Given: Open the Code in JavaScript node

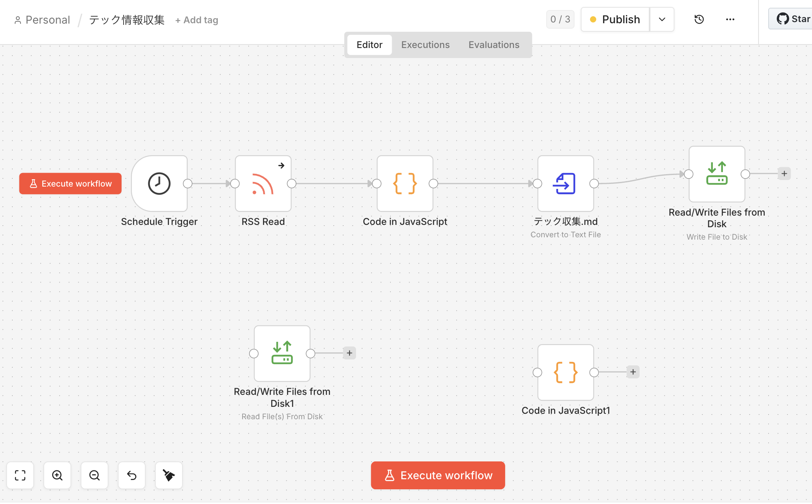Looking at the screenshot, I should pyautogui.click(x=405, y=183).
